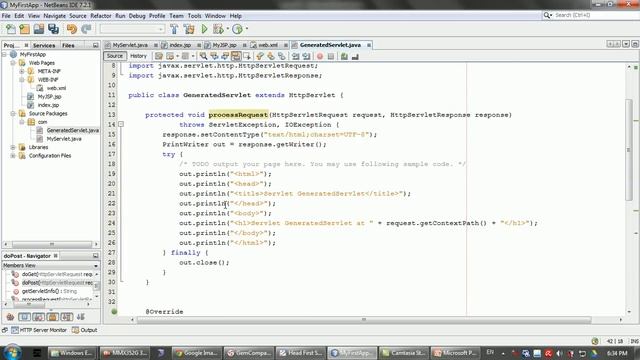Select MyServlet.java in the project tree
640x360 pixels.
click(x=64, y=139)
